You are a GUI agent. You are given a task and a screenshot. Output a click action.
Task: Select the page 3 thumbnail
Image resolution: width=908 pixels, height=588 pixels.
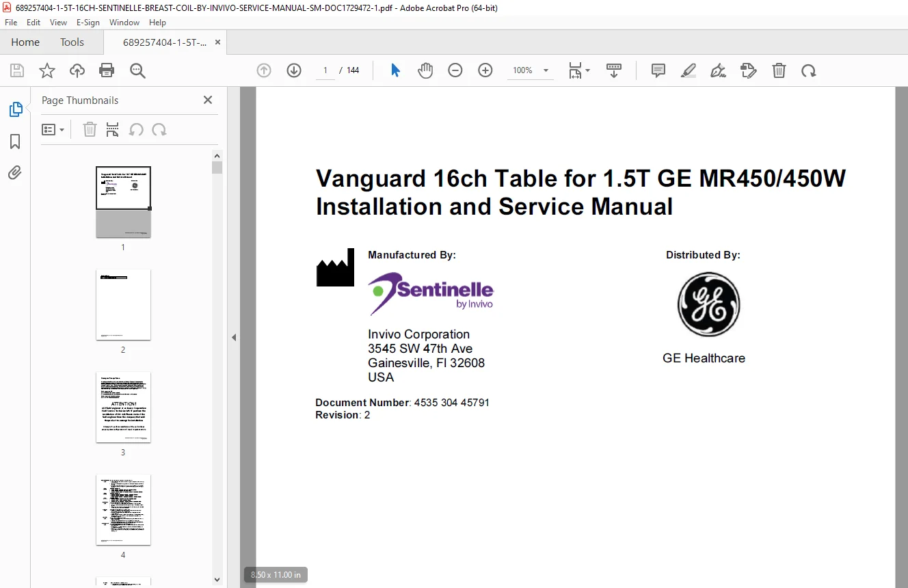(123, 407)
